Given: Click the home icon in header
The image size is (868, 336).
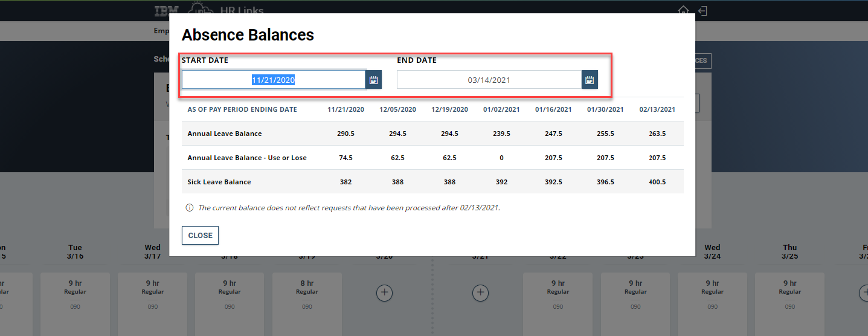Looking at the screenshot, I should (683, 11).
